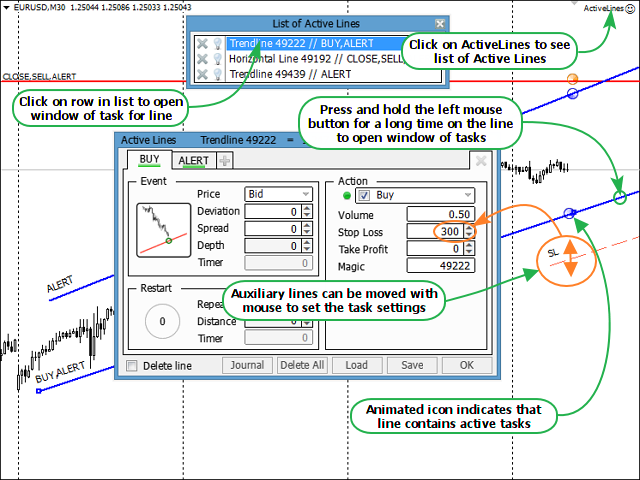Click the event type trend thumbnail
Viewport: 640px width, 480px height.
[164, 230]
